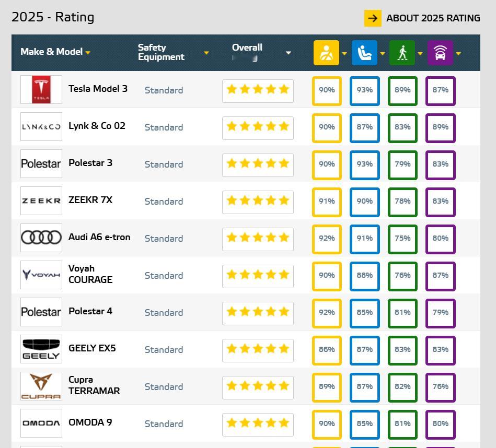
Task: Open the Voyah COURAGE result
Action: (x=90, y=274)
